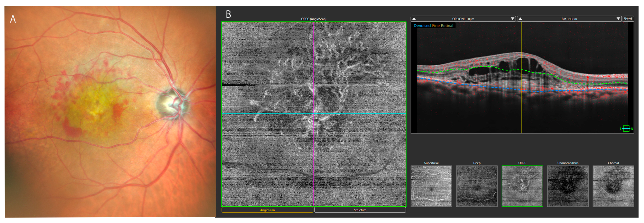This screenshot has width=644, height=223.
Task: Select the Superficial slab thumbnail
Action: (431, 186)
